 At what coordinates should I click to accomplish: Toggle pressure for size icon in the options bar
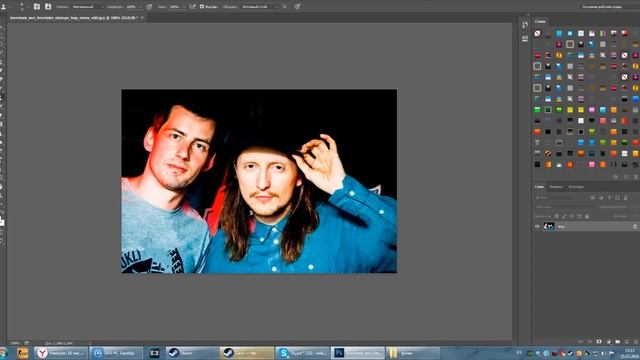click(x=297, y=7)
